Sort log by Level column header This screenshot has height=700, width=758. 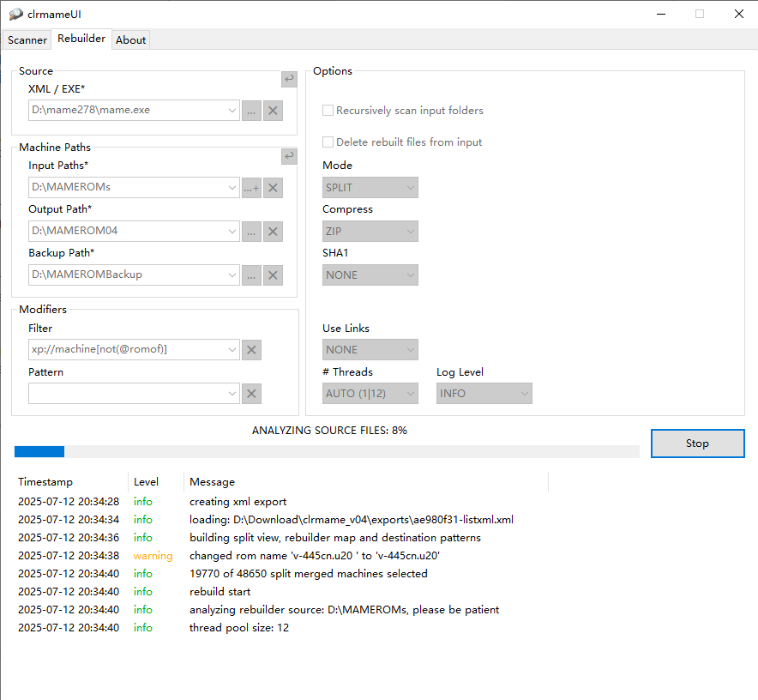coord(156,482)
